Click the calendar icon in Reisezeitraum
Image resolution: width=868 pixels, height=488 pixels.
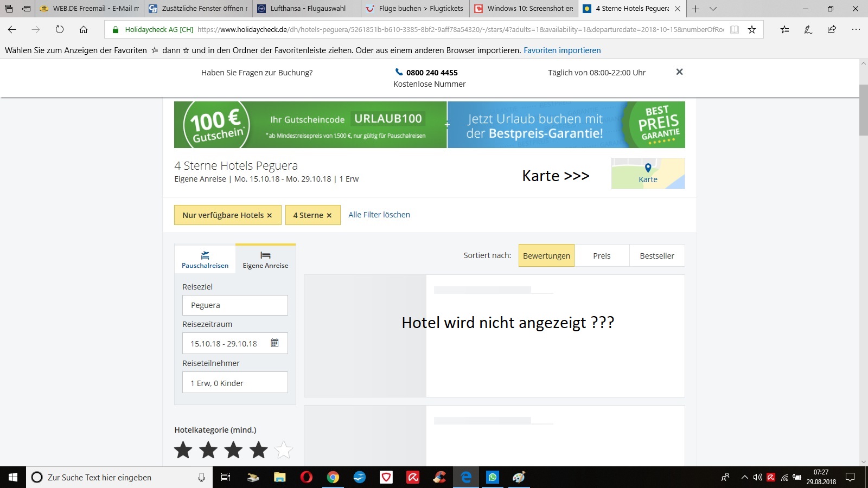coord(275,343)
